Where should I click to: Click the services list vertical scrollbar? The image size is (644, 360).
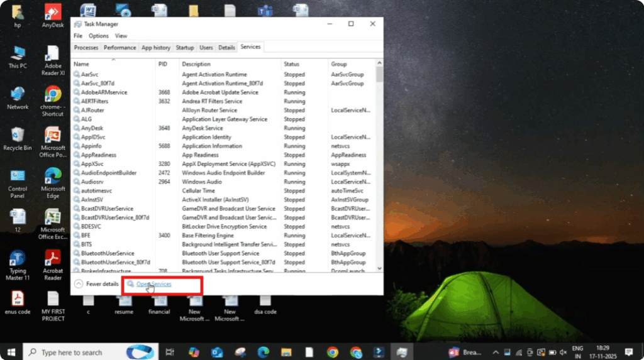(379, 170)
